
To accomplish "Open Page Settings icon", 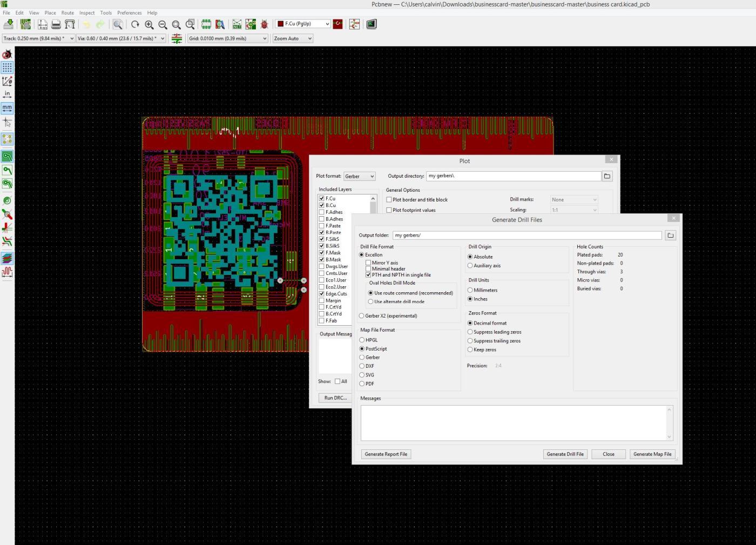I will 43,24.
